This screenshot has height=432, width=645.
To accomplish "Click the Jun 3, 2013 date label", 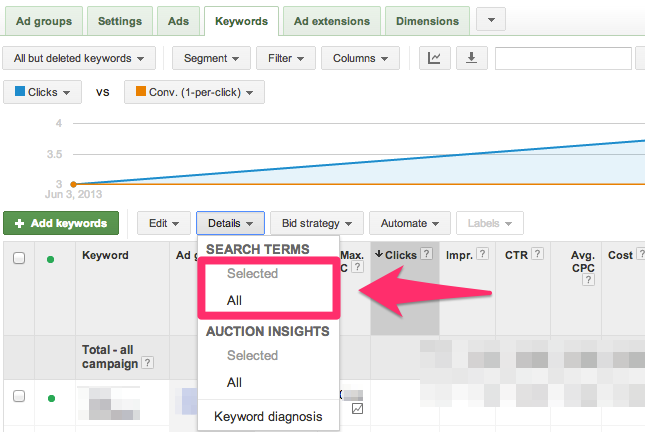I will (x=73, y=194).
